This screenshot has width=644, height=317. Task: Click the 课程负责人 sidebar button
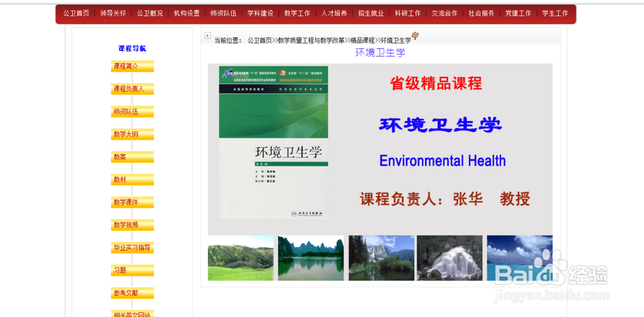click(x=132, y=89)
